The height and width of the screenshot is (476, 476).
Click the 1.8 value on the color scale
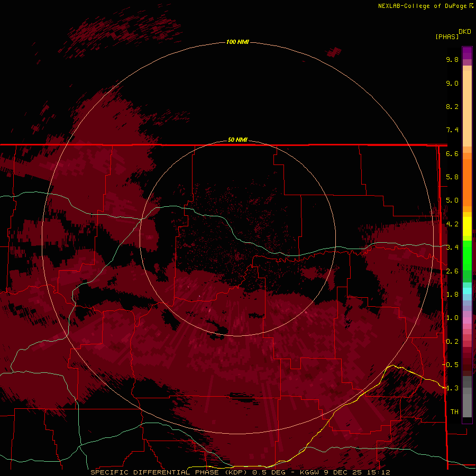coord(452,295)
